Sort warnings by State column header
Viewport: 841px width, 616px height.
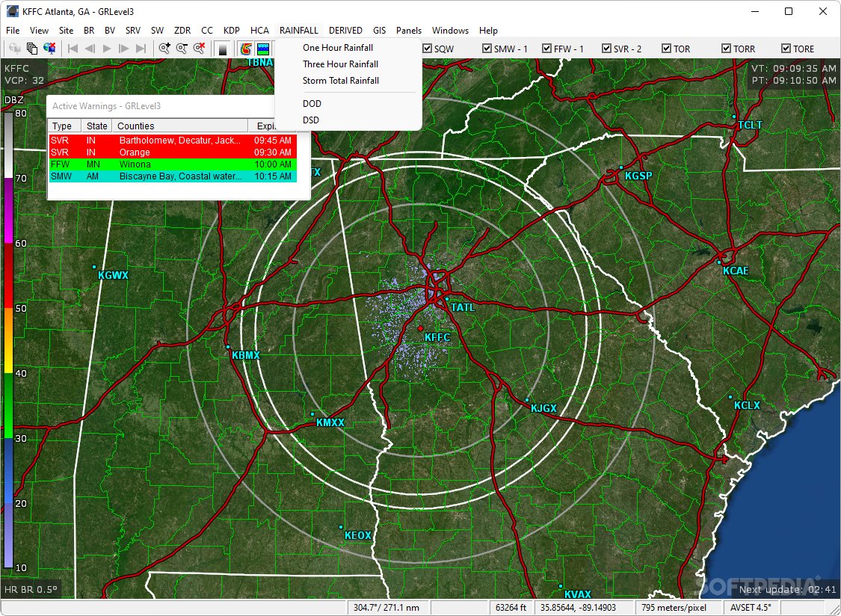point(96,126)
